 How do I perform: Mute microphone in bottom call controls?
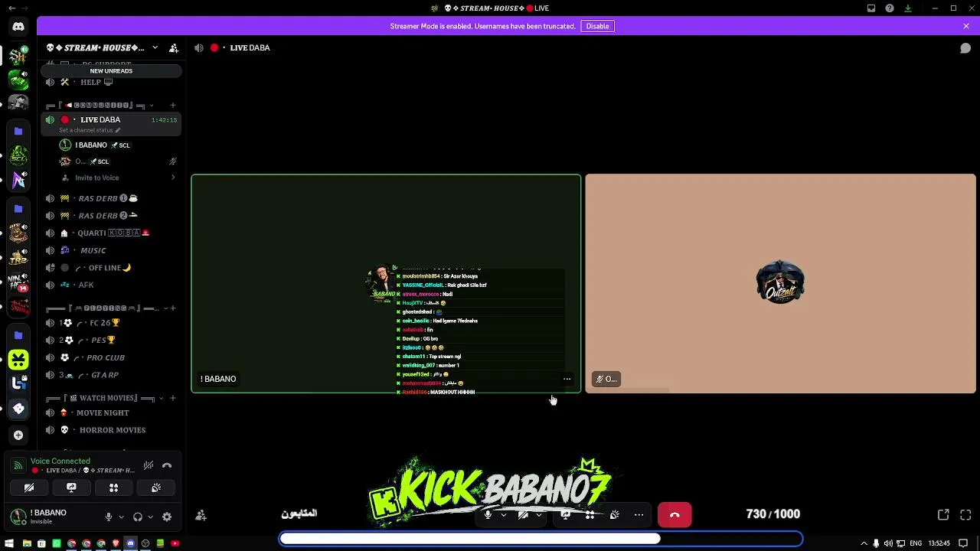[x=488, y=515]
